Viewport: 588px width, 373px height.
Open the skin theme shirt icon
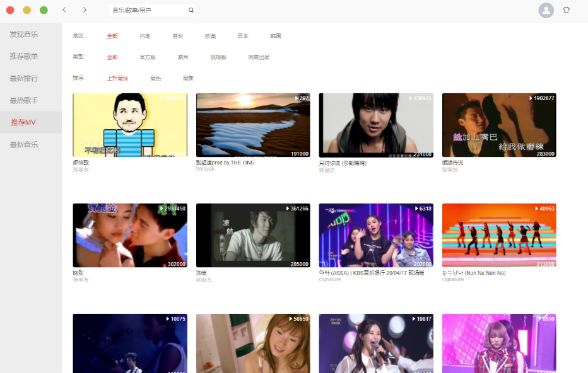(x=567, y=9)
